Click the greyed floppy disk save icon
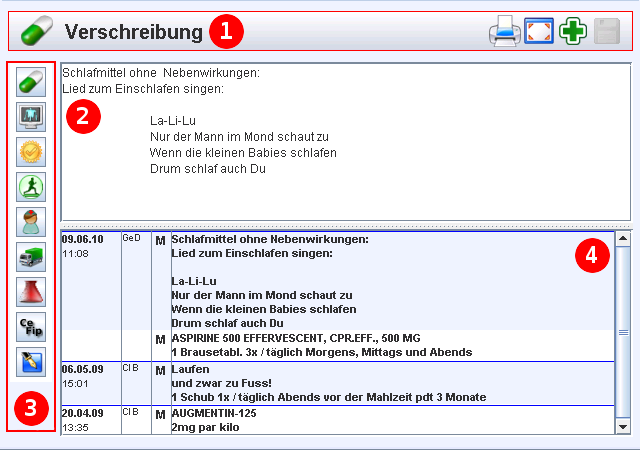 point(607,31)
